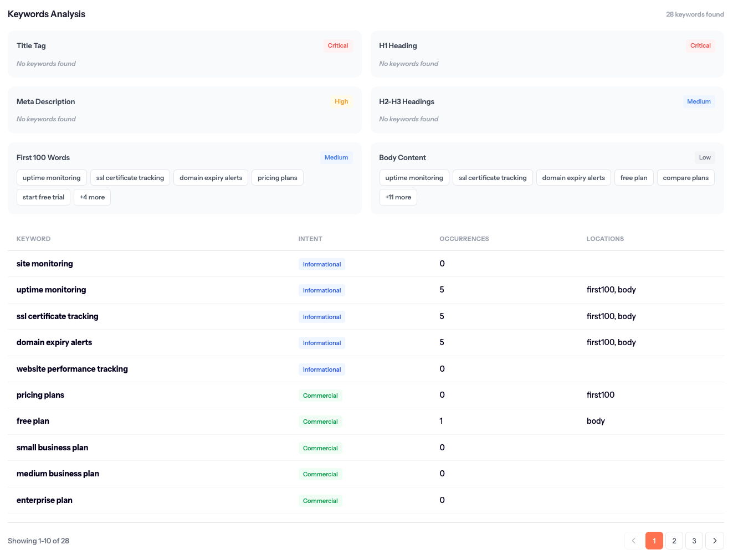This screenshot has width=733, height=560.
Task: Click the Critical badge on H1 Heading
Action: tap(700, 45)
